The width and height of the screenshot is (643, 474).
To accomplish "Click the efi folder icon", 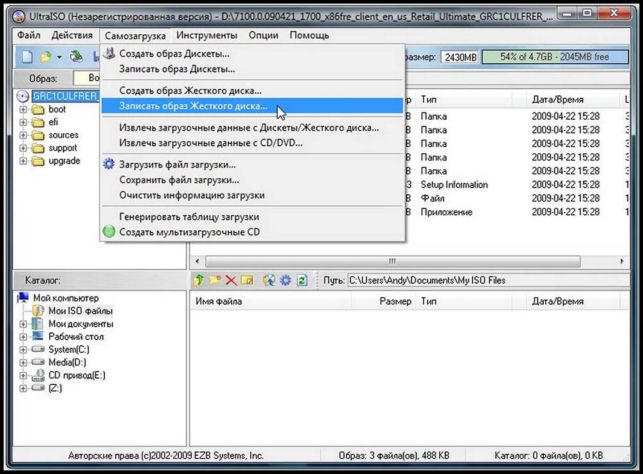I will 38,122.
